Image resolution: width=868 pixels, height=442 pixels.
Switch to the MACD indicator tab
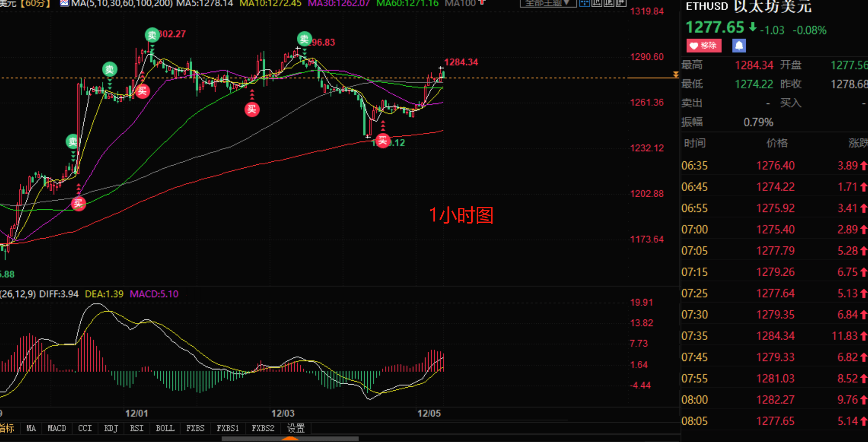point(57,428)
